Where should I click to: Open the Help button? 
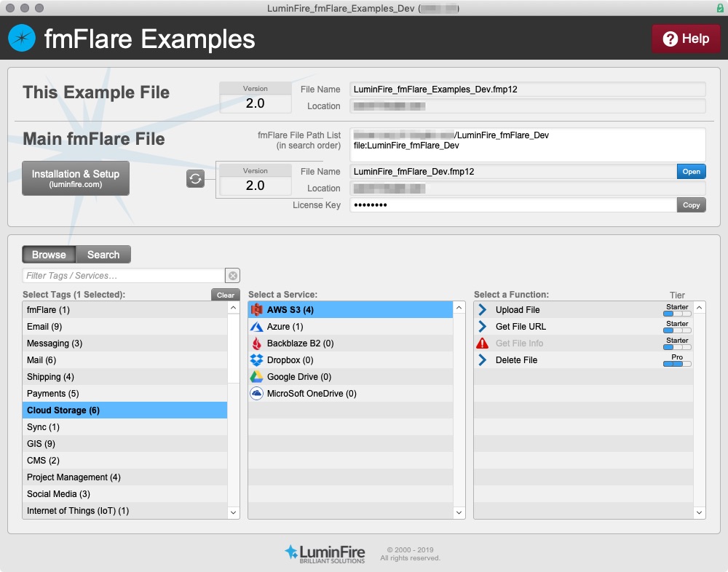pyautogui.click(x=686, y=39)
